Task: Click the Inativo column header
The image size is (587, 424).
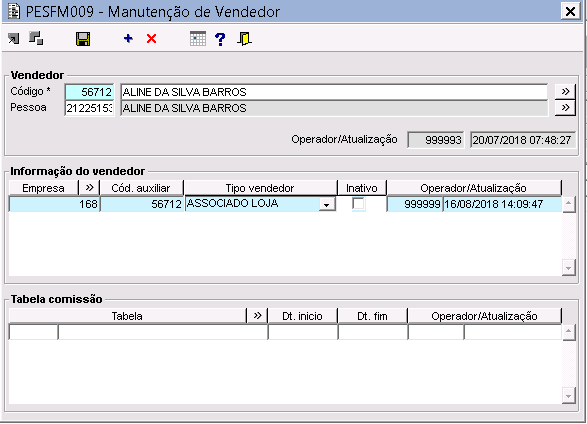Action: 362,188
